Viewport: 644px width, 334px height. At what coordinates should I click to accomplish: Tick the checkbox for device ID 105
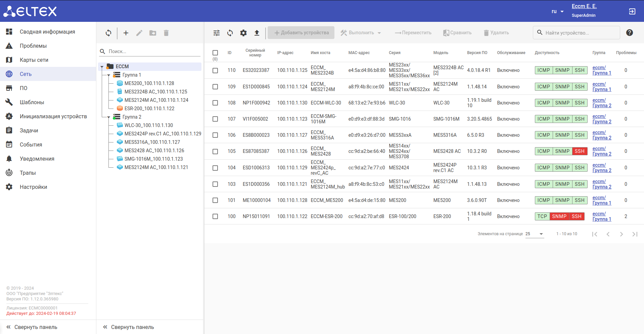(x=215, y=152)
